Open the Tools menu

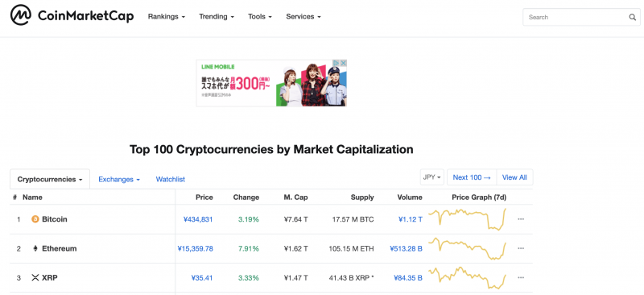click(259, 17)
